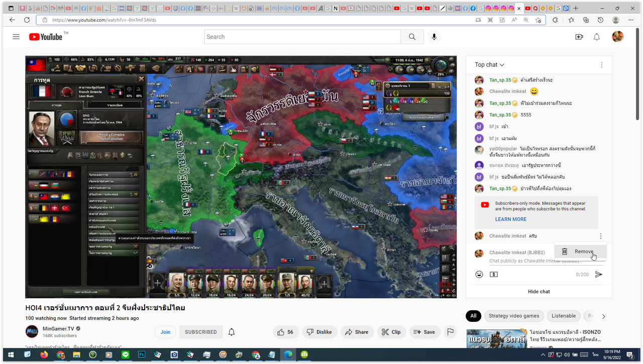Viewport: 643px width, 364px height.
Task: Like the video with 56 likes
Action: (285, 332)
